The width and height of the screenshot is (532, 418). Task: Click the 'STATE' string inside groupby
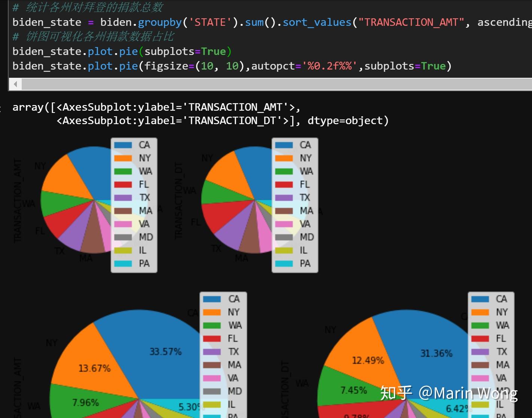[x=210, y=22]
